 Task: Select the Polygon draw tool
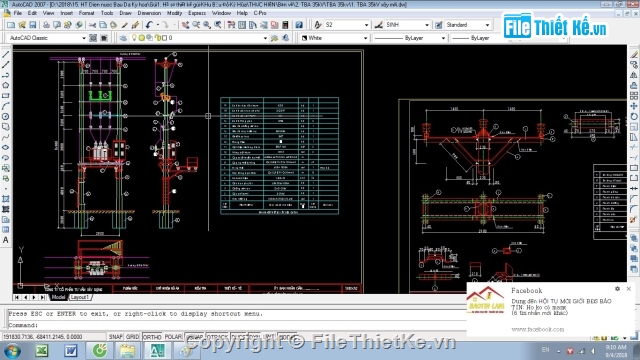[x=6, y=85]
